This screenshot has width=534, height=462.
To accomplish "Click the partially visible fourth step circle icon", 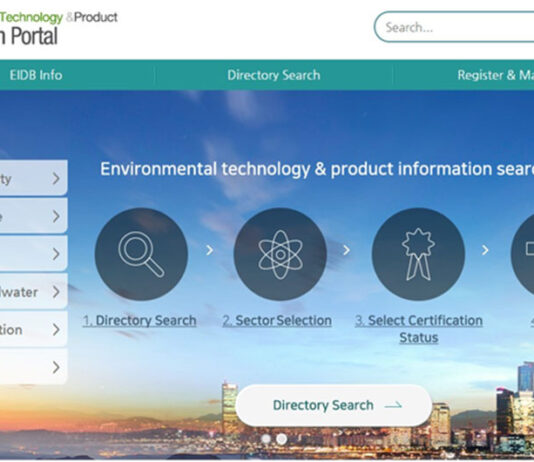I will (523, 254).
